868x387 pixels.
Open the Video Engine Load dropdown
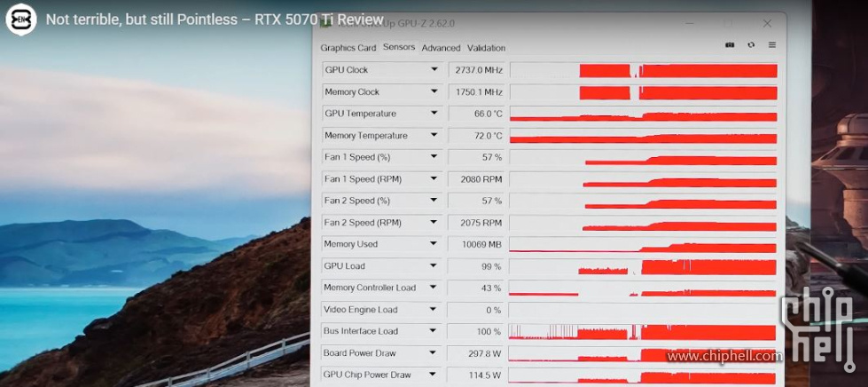click(434, 310)
